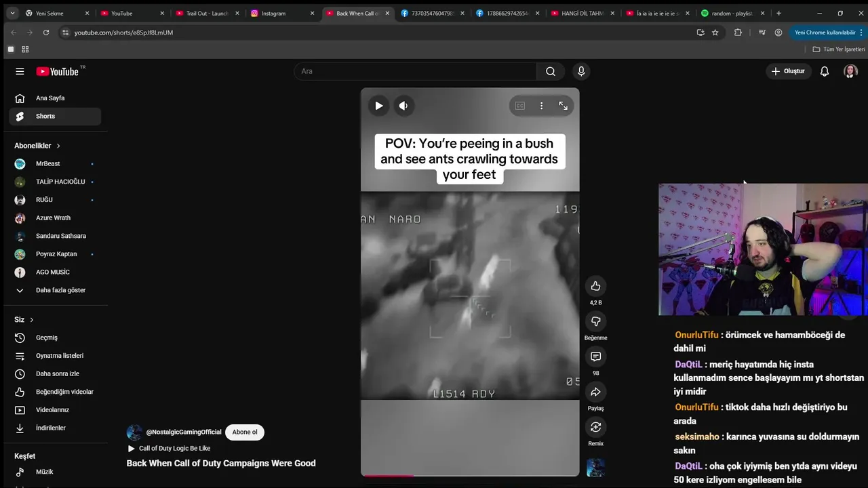Click the address bar URL
Image resolution: width=868 pixels, height=488 pixels.
click(x=123, y=33)
